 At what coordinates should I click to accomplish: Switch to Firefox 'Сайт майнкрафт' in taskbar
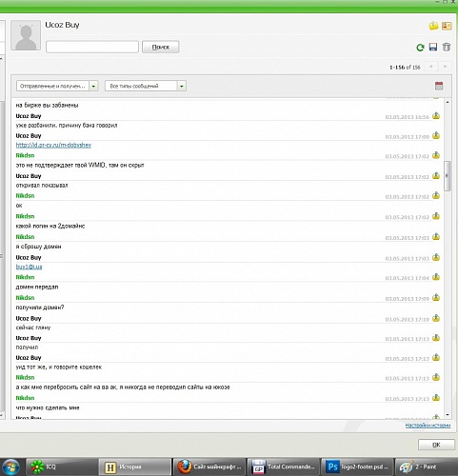click(209, 466)
